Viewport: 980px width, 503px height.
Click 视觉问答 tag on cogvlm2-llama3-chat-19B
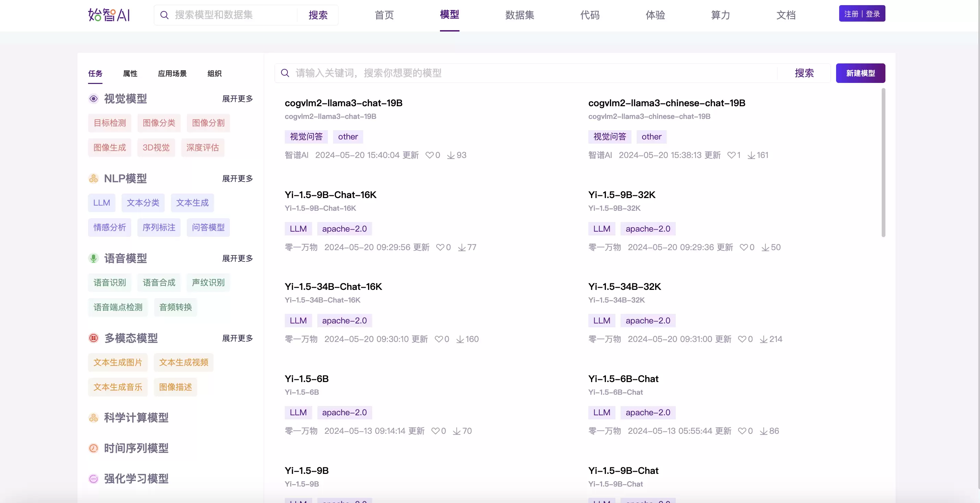(x=306, y=137)
